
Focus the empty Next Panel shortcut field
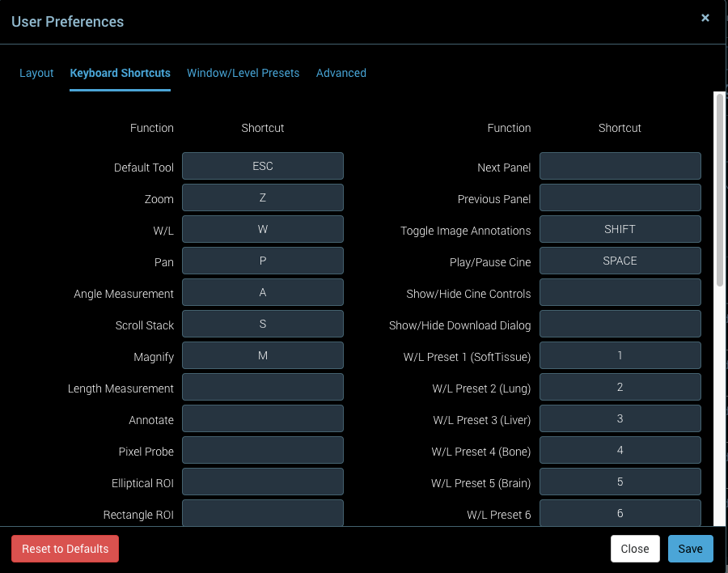620,166
